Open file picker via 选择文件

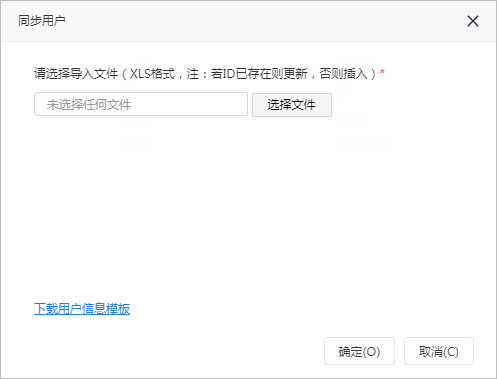pos(292,105)
